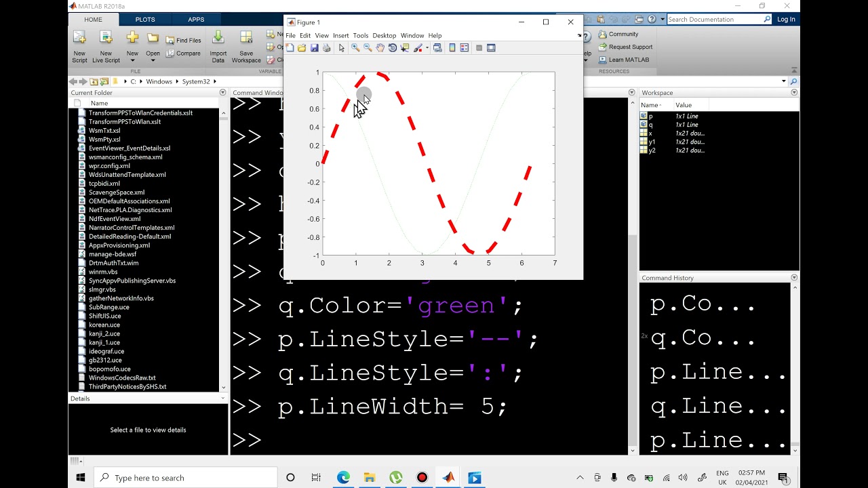Open the Workspace panel actions menu

794,93
